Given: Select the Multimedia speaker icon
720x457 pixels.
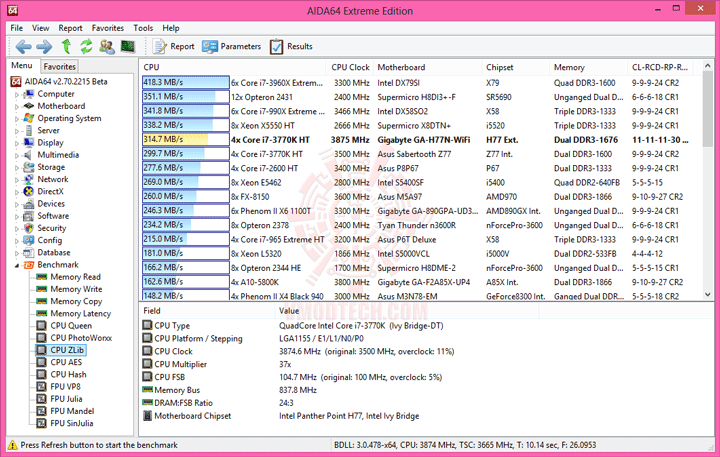Looking at the screenshot, I should coord(29,155).
